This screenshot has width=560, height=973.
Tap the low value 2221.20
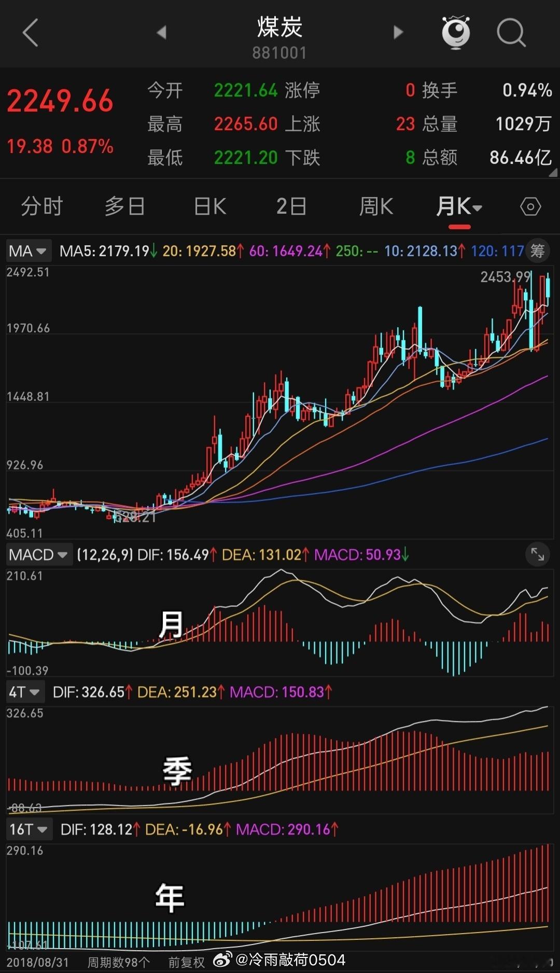[x=246, y=158]
